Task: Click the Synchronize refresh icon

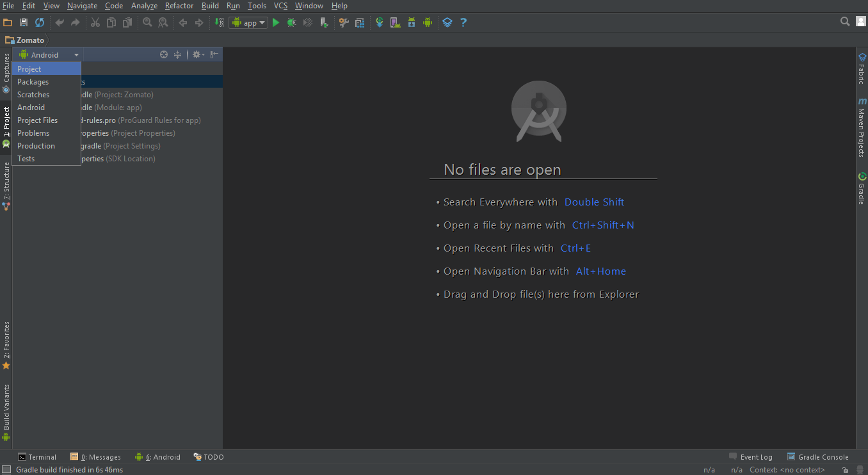Action: point(40,22)
